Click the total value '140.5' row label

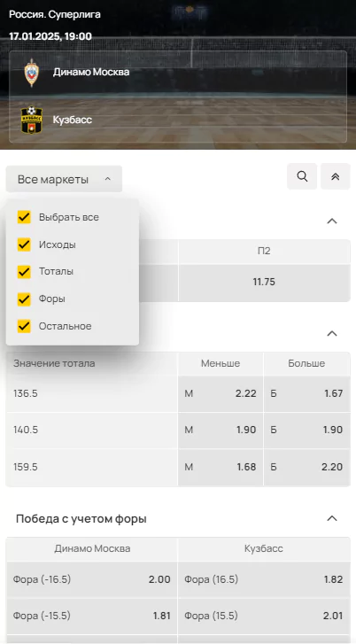pos(26,430)
